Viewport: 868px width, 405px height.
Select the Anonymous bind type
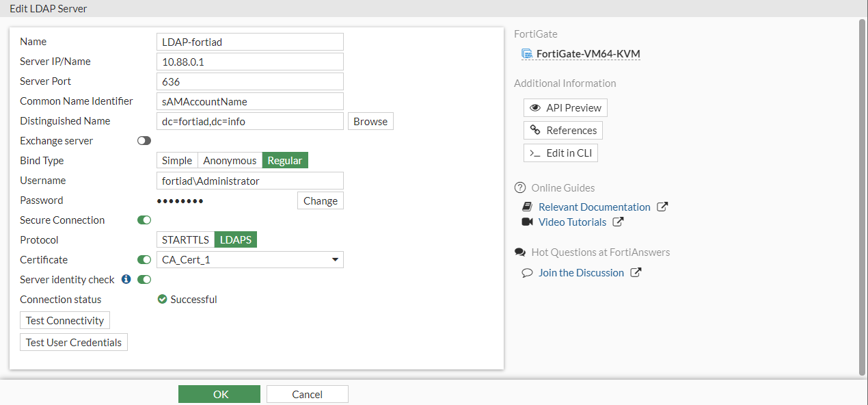(x=230, y=160)
